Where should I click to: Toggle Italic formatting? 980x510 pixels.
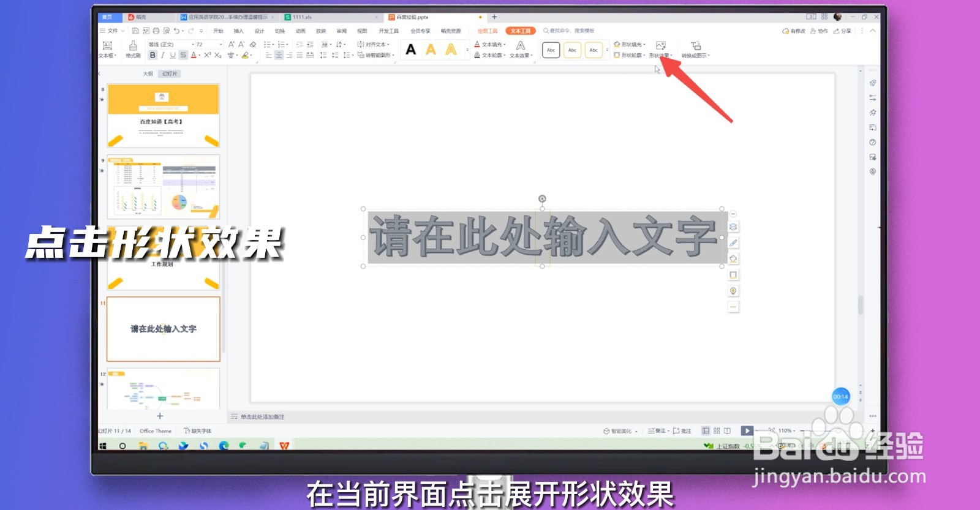point(163,55)
